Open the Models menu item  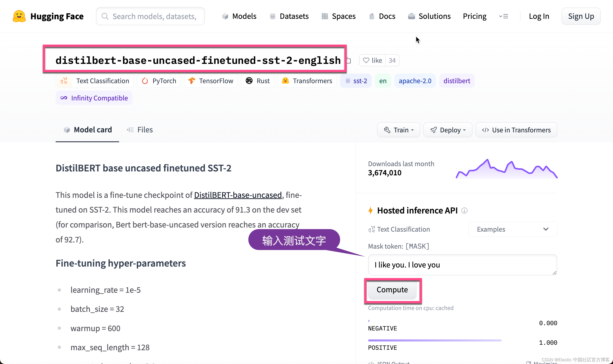(x=239, y=16)
